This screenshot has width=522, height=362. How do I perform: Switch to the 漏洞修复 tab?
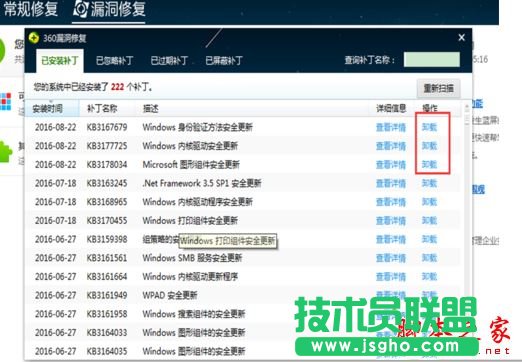pyautogui.click(x=109, y=10)
